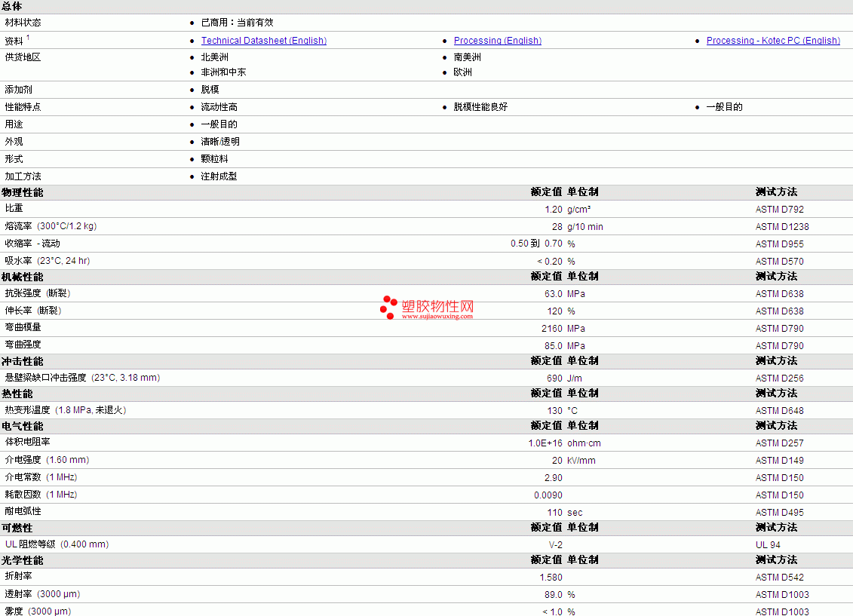Screen dimensions: 853x616
Task: Open Processing - Kotec PC (English) link
Action: click(x=773, y=40)
